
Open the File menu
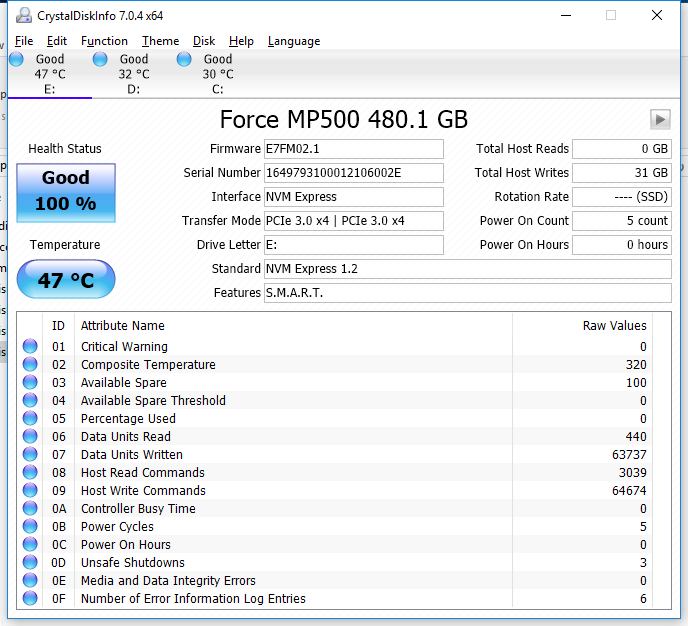[24, 41]
